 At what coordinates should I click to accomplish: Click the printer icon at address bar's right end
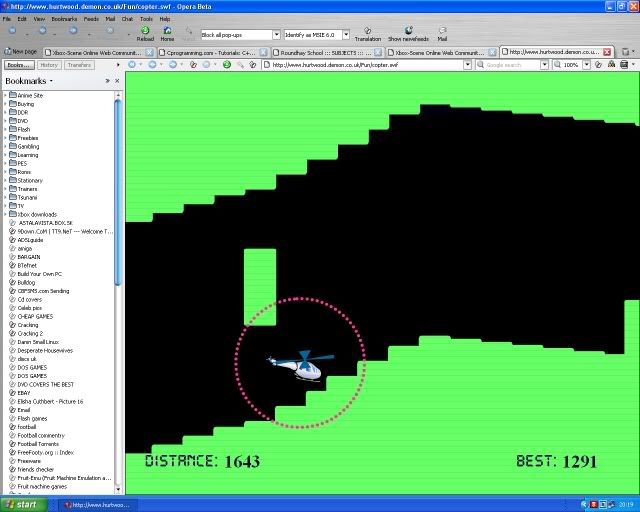click(x=624, y=65)
